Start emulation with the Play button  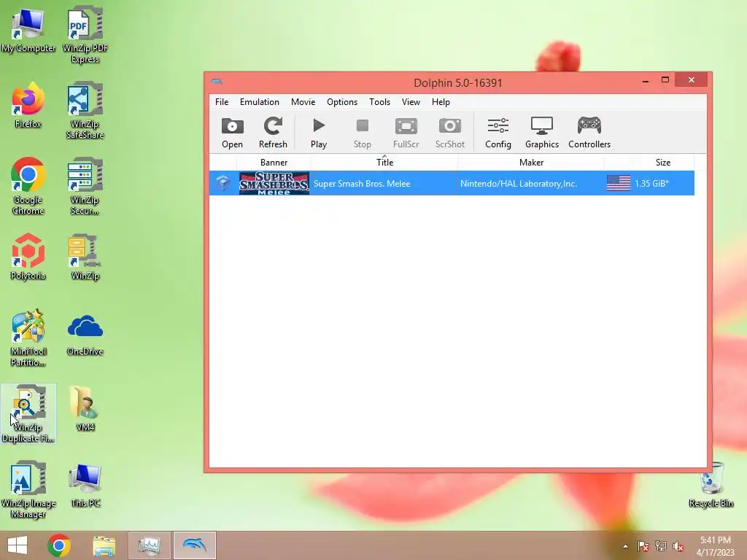coord(319,133)
